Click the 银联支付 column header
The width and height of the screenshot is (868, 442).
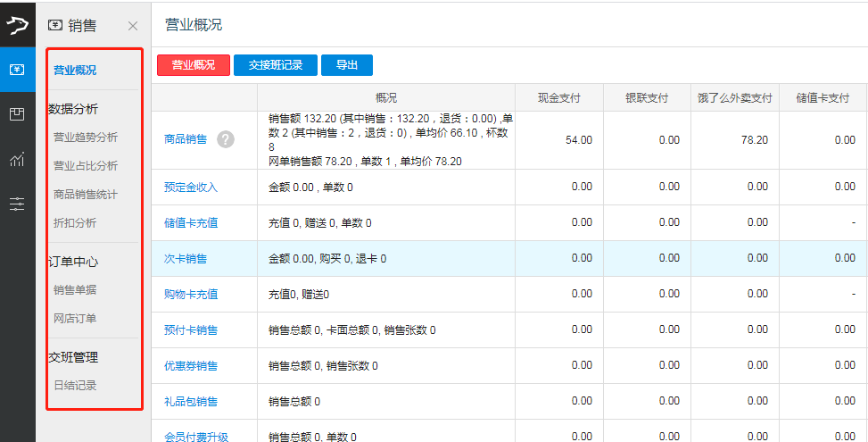(x=647, y=98)
